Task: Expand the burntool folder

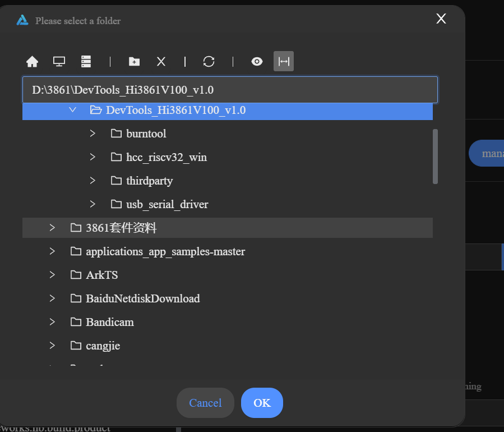Action: click(x=93, y=134)
